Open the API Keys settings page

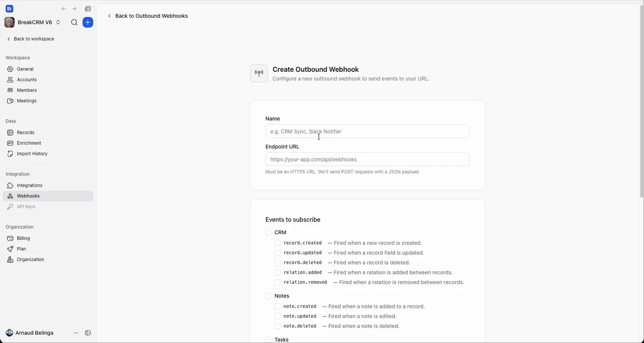coord(48,207)
